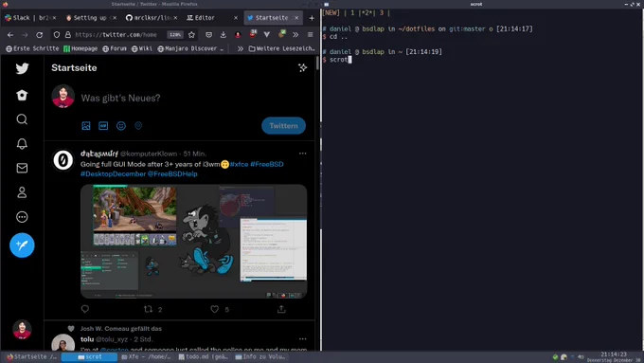The width and height of the screenshot is (644, 363).
Task: Click the V-shaped extension icon in toolbar
Action: 267,35
